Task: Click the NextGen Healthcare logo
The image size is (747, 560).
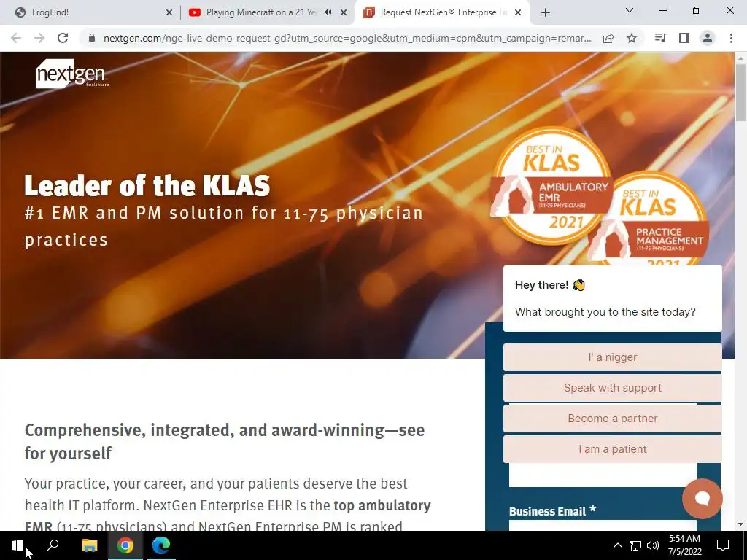Action: [72, 74]
